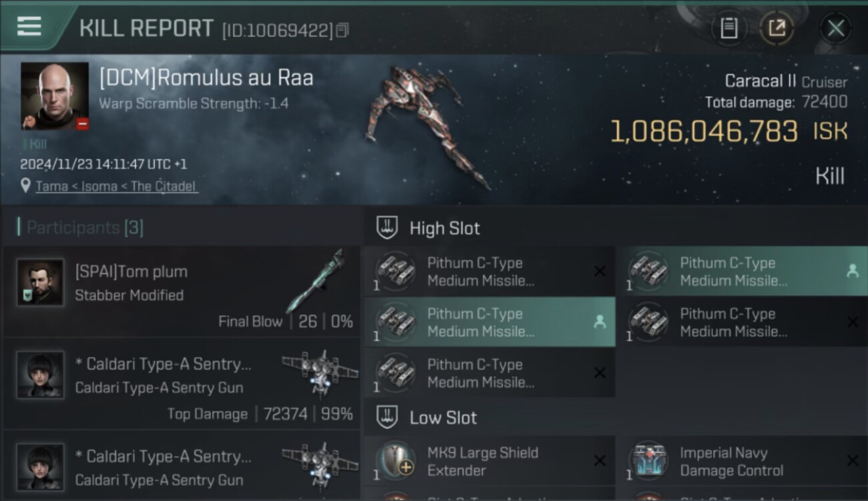
Task: Click X mark on first Pithum launcher
Action: click(600, 271)
